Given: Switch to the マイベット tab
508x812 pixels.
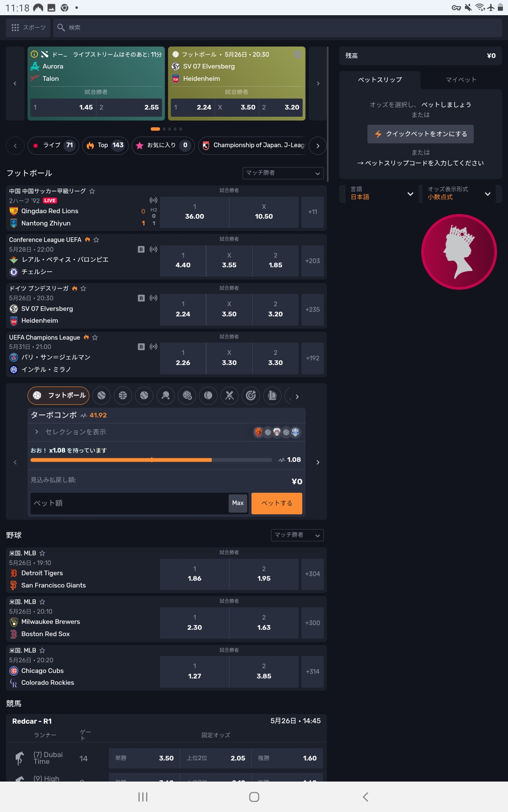Looking at the screenshot, I should (x=461, y=80).
